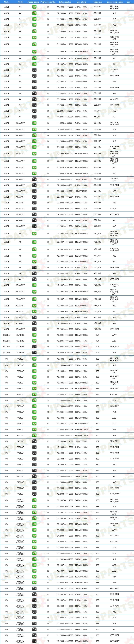Click diesel ON icon in Passat Variant 3B6 BGW, BHW row
Screen dimensions: 134x644
[34, 641]
